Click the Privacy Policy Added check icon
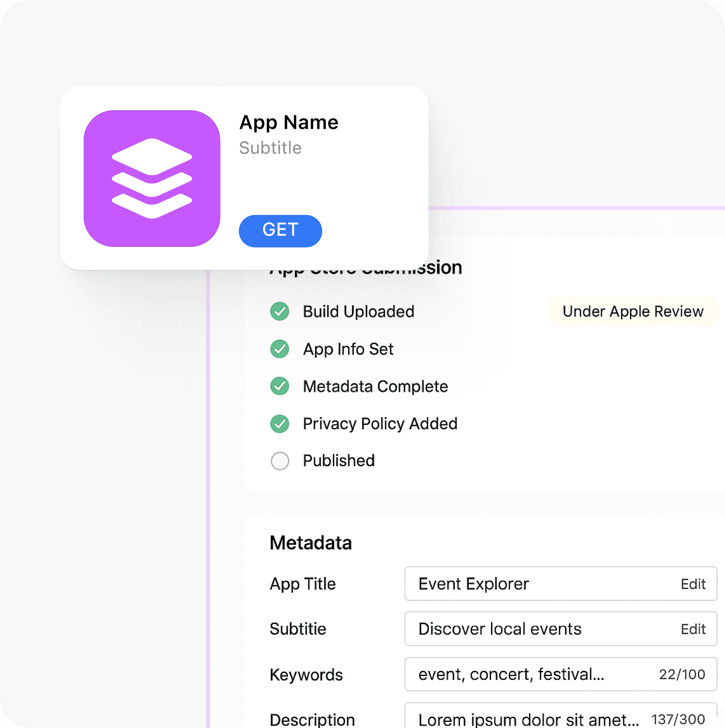725x728 pixels. click(279, 424)
